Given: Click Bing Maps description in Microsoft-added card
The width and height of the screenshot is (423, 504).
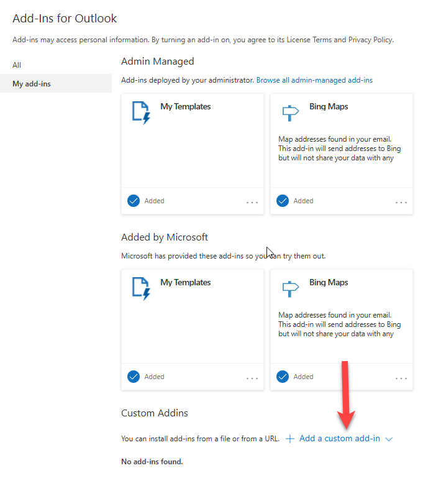Looking at the screenshot, I should pyautogui.click(x=340, y=324).
